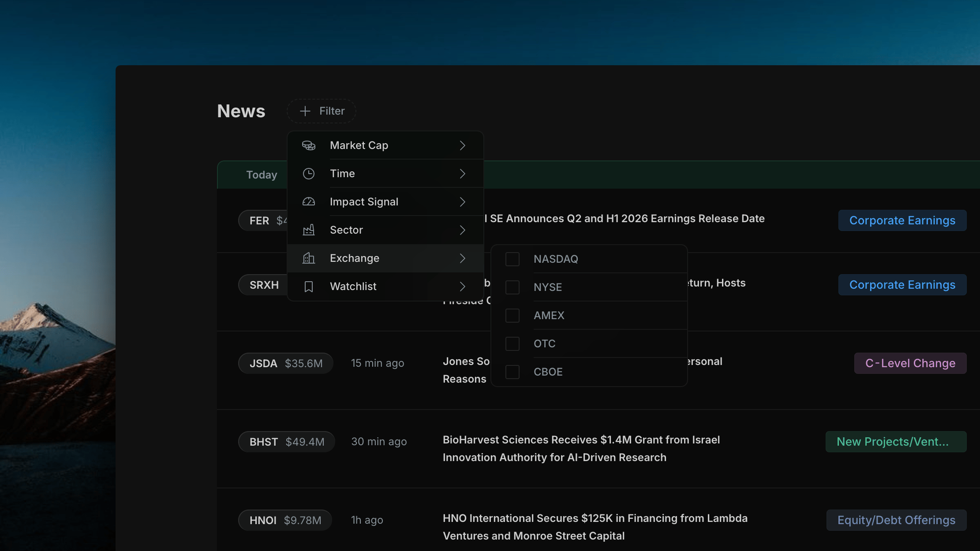Viewport: 980px width, 551px height.
Task: Click the Market Cap coins icon
Action: [x=309, y=145]
